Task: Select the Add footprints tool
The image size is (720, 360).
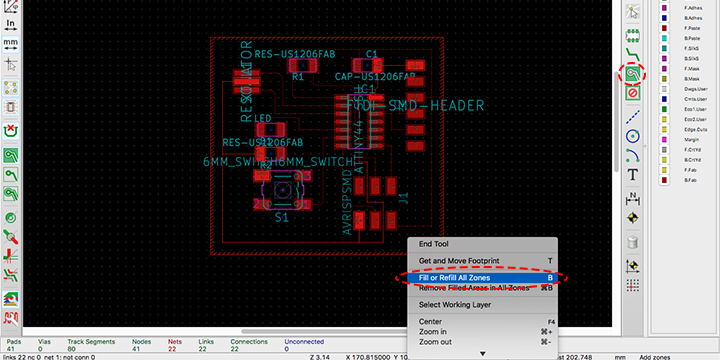Action: coord(633,34)
